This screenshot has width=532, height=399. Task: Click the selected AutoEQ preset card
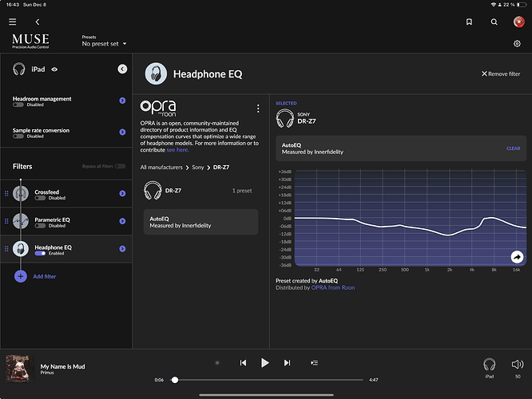[x=401, y=148]
